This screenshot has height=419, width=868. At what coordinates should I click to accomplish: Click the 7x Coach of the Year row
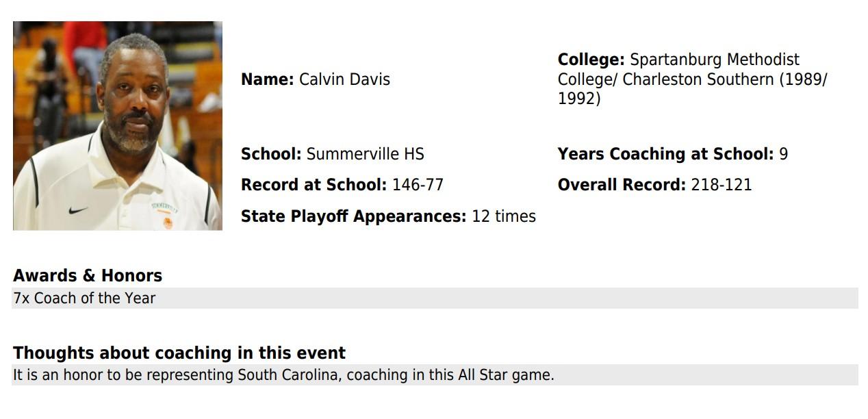coord(435,299)
